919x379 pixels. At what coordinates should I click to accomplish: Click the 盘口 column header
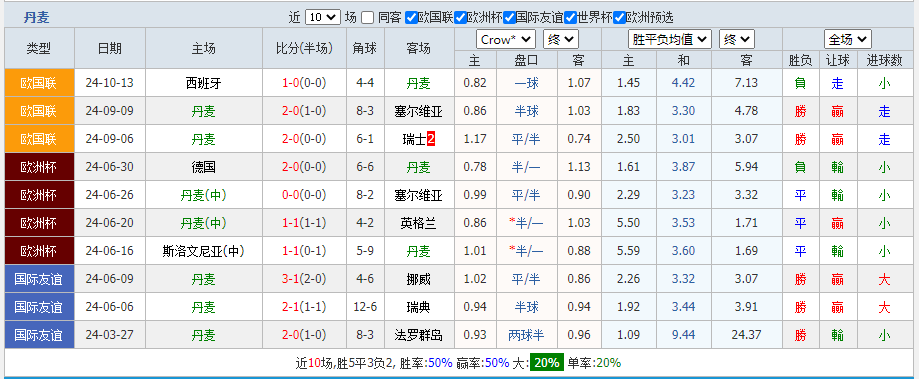526,60
